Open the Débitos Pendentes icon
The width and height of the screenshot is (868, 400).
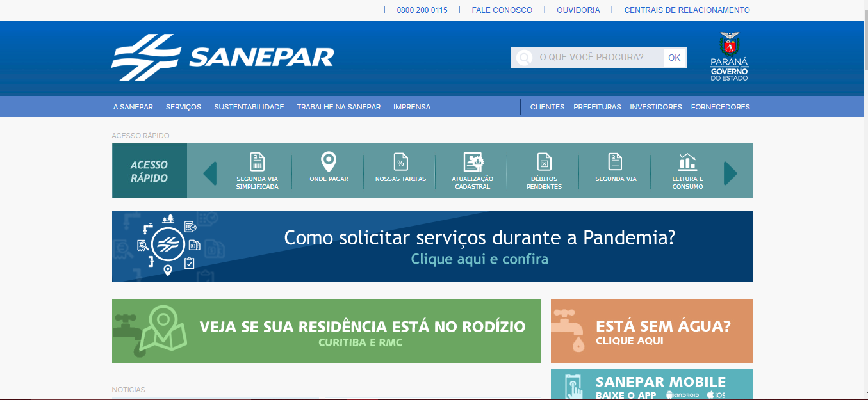[x=544, y=161]
